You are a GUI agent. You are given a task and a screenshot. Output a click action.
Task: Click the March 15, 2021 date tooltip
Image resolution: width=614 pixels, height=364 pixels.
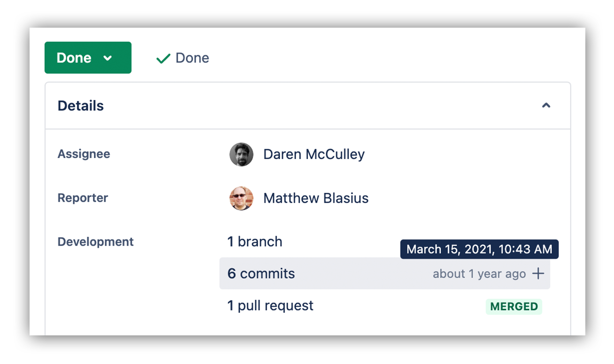coord(479,249)
